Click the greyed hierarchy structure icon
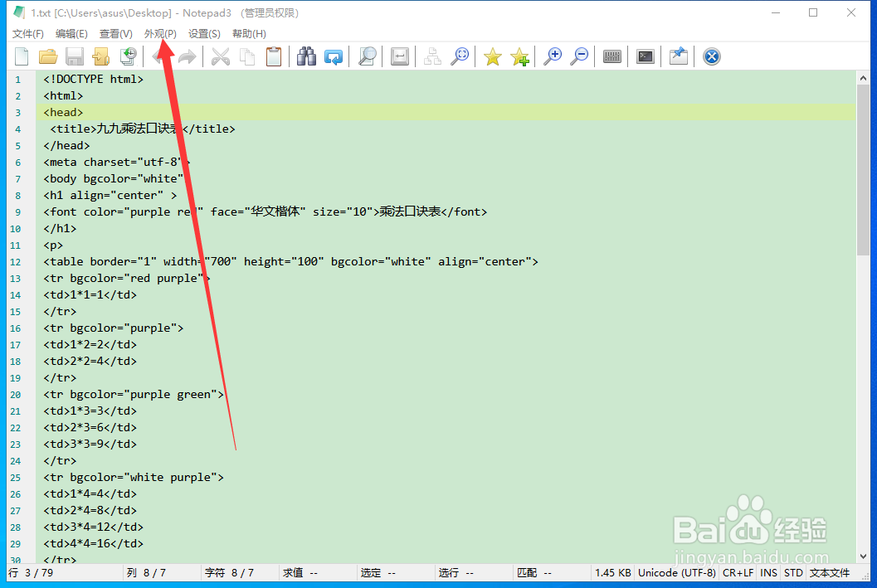The height and width of the screenshot is (588, 877). click(x=432, y=56)
